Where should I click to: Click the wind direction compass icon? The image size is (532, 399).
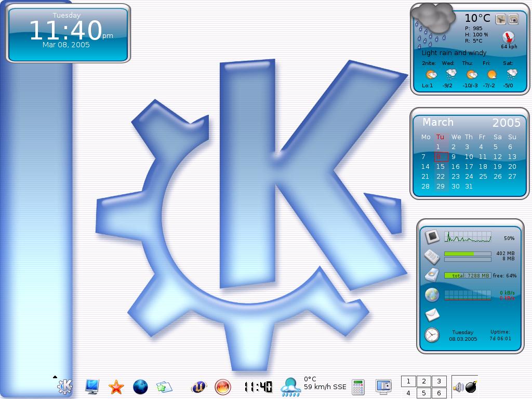click(508, 37)
